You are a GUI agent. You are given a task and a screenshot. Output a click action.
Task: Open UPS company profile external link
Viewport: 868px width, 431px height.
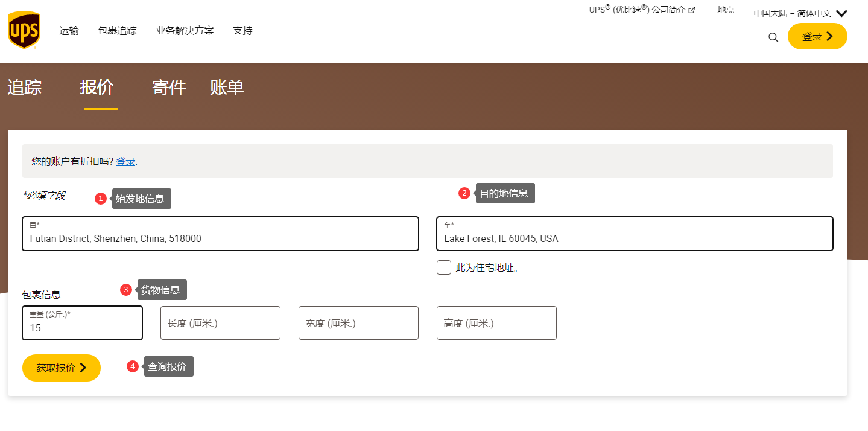coord(642,10)
